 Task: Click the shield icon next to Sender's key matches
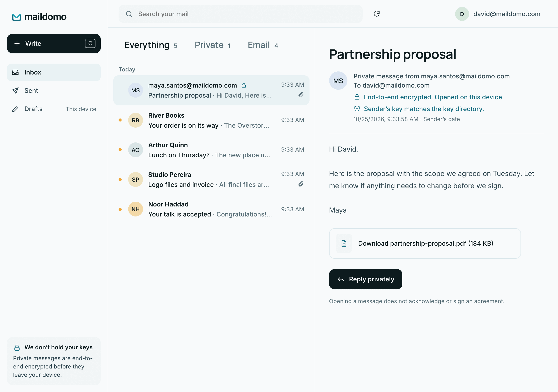point(357,109)
